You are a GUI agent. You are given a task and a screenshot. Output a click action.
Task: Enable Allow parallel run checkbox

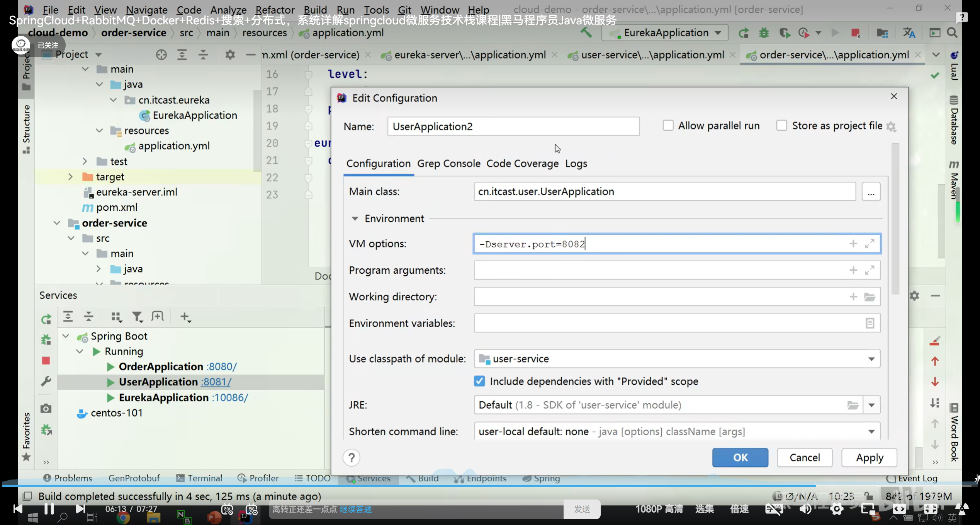pyautogui.click(x=668, y=126)
